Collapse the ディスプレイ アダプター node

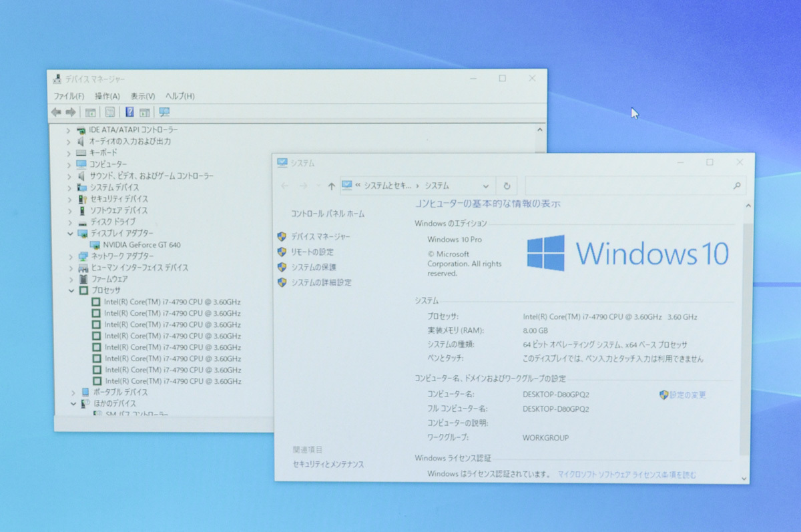click(70, 234)
